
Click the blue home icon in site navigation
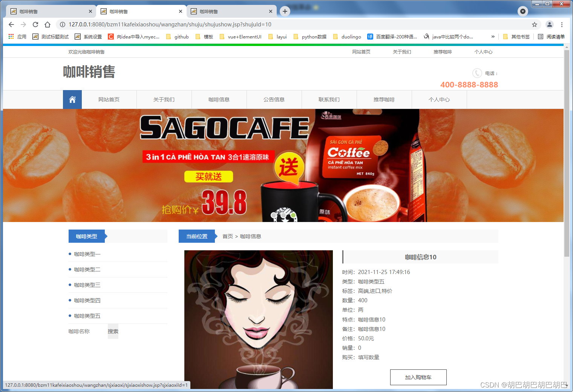click(72, 100)
